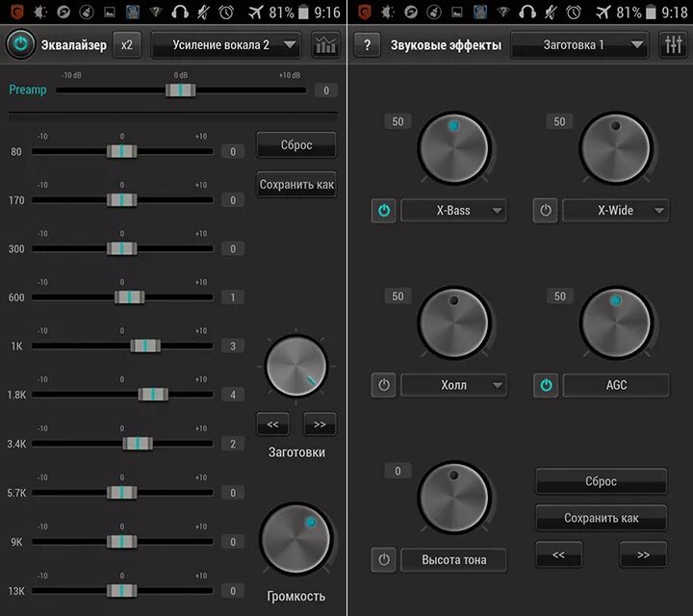Expand the X-Wide effect dropdown
The height and width of the screenshot is (616, 693).
click(x=616, y=211)
